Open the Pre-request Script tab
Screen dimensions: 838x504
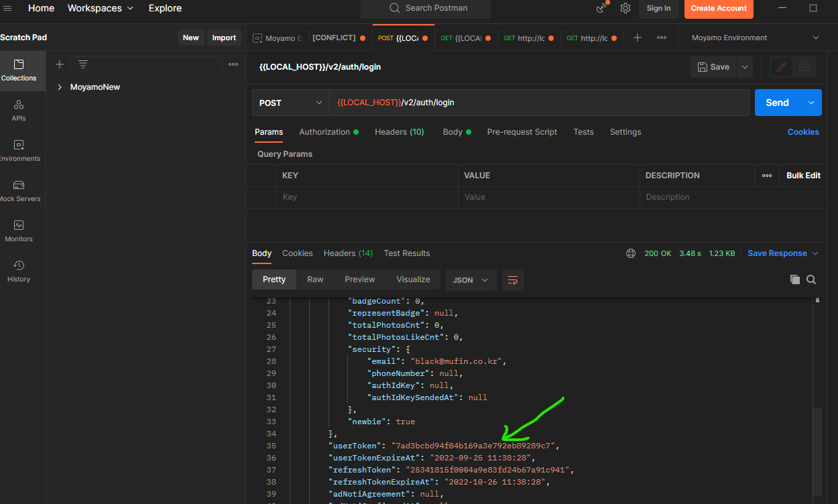[522, 132]
